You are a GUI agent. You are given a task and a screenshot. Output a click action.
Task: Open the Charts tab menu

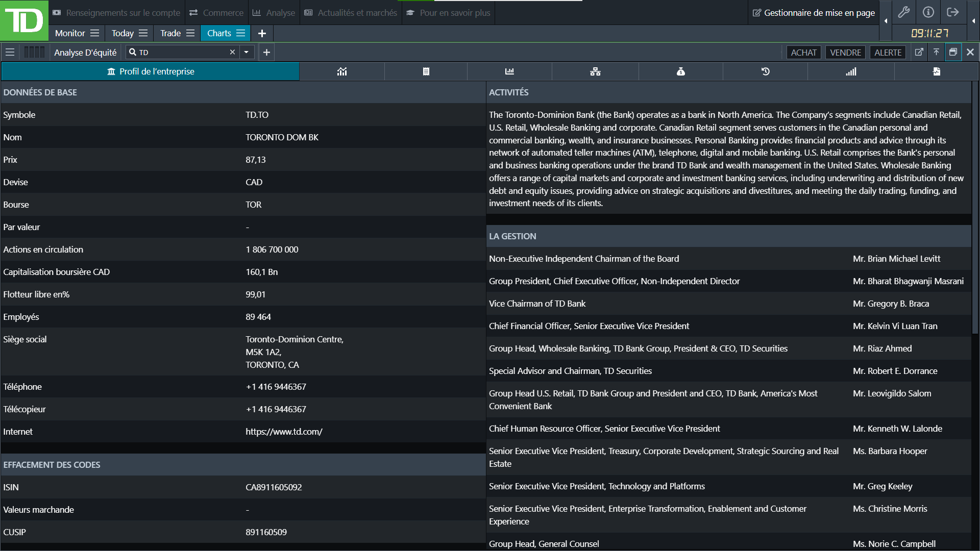pos(240,33)
